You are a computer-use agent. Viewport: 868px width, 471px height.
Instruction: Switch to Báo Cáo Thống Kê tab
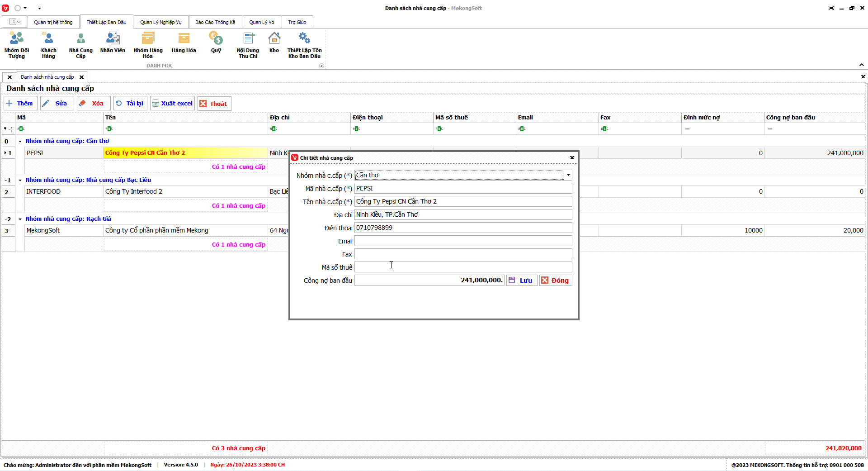point(215,22)
